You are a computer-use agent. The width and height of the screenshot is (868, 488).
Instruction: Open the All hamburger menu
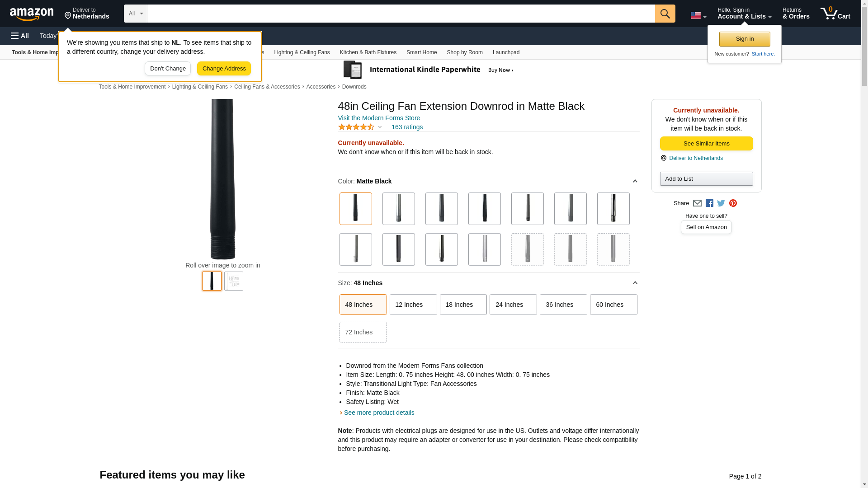(20, 36)
